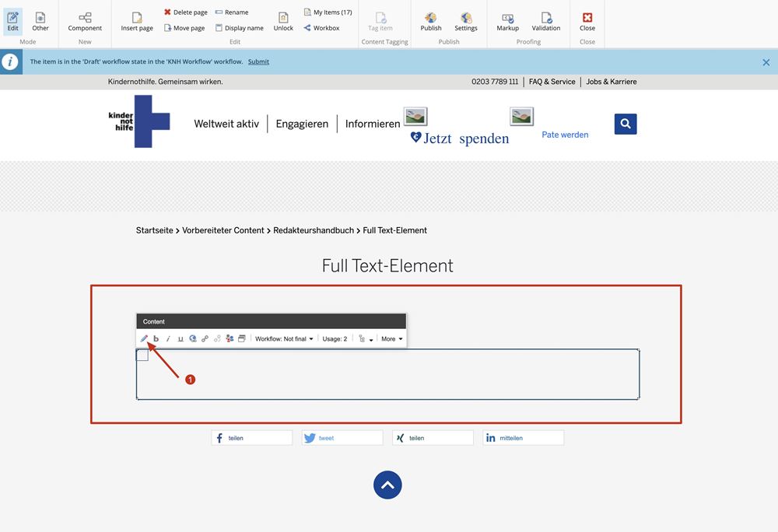Viewport: 778px width, 532px height.
Task: Open the Weltweit aktiv menu
Action: point(226,124)
